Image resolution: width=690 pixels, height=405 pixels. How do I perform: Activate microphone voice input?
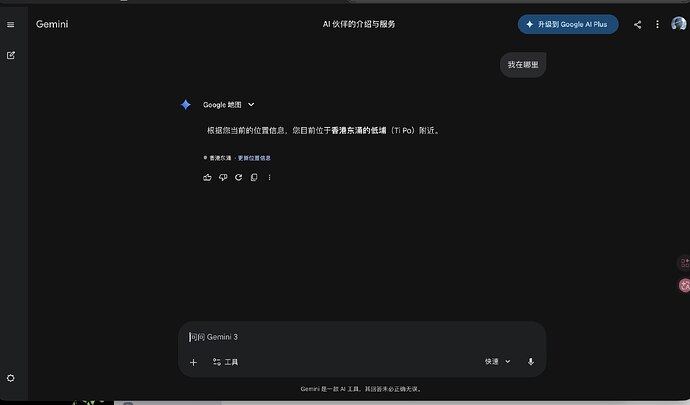click(x=531, y=361)
